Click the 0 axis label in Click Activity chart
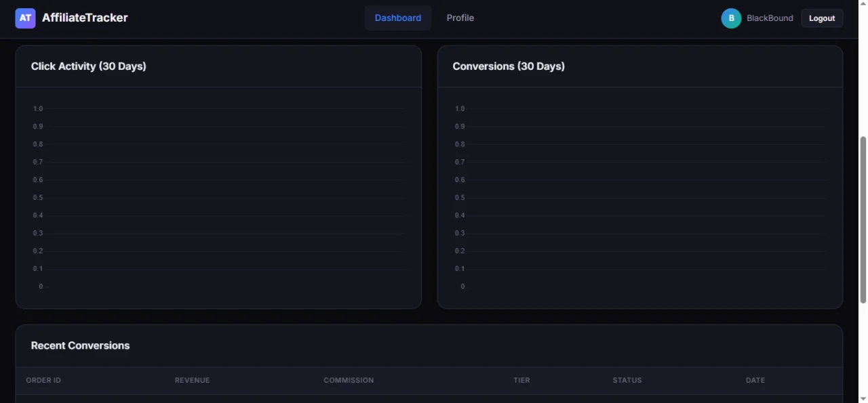The image size is (868, 403). pyautogui.click(x=41, y=287)
